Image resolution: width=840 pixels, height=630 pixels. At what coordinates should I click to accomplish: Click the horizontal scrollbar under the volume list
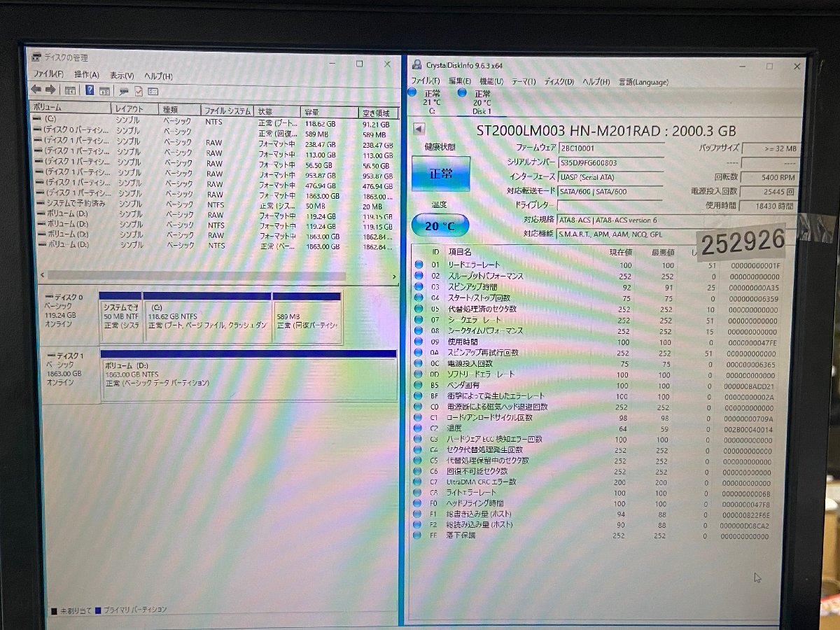pyautogui.click(x=196, y=276)
